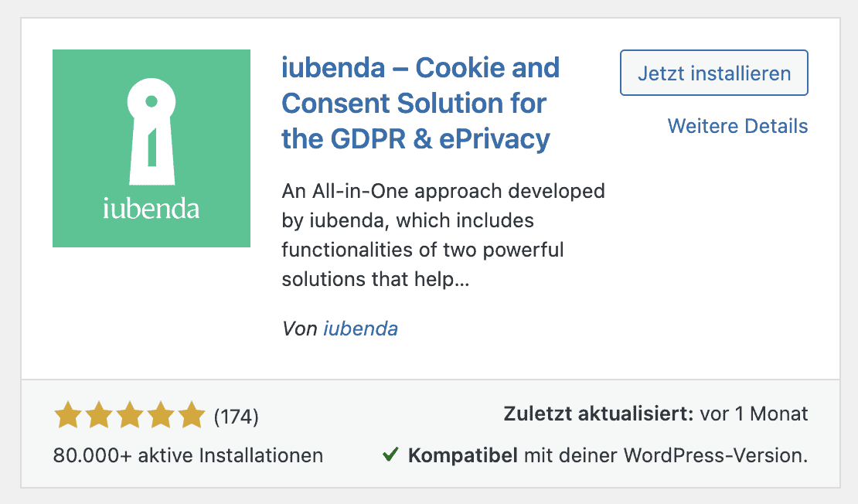The height and width of the screenshot is (504, 858).
Task: Click the (174) ratings count
Action: coord(236,417)
